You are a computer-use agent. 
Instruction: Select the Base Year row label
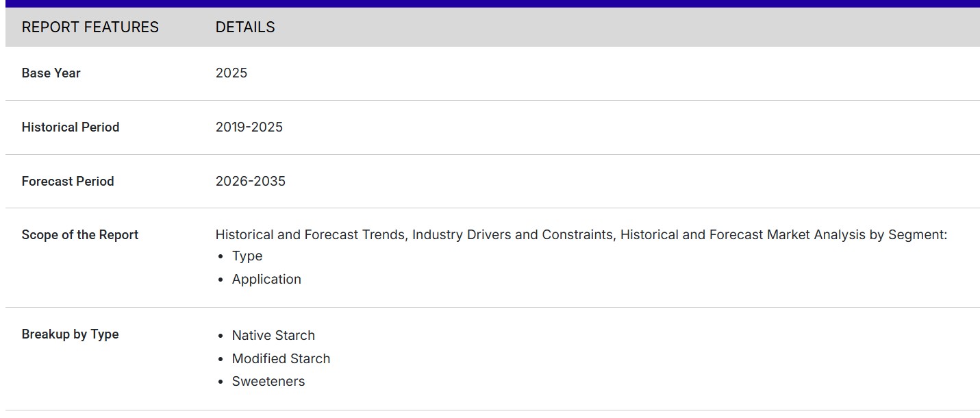(x=51, y=73)
